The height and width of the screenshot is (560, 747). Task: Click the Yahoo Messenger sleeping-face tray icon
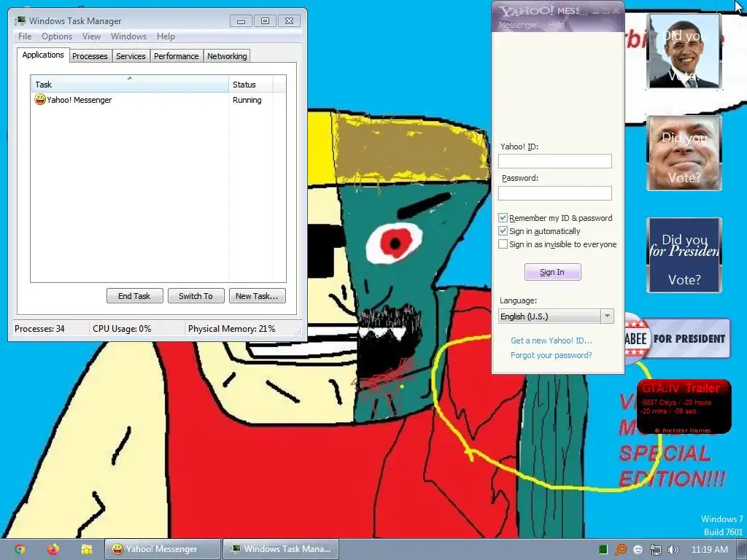point(638,550)
